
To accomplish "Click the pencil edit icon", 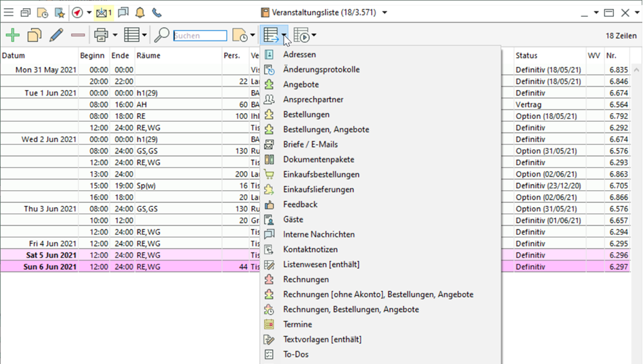I will point(56,35).
